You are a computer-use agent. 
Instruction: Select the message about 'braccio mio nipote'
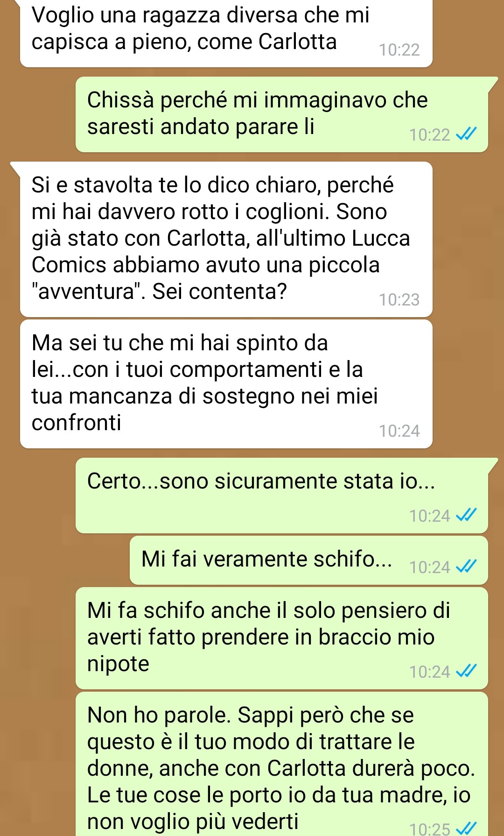(282, 638)
